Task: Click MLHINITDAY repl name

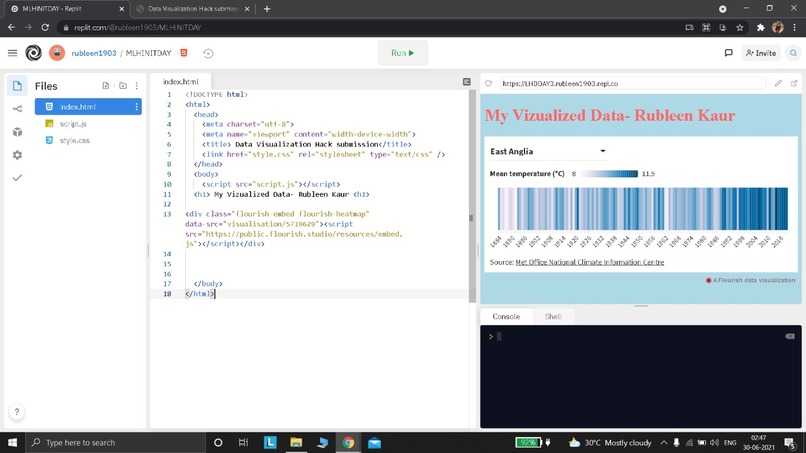Action: tap(149, 53)
